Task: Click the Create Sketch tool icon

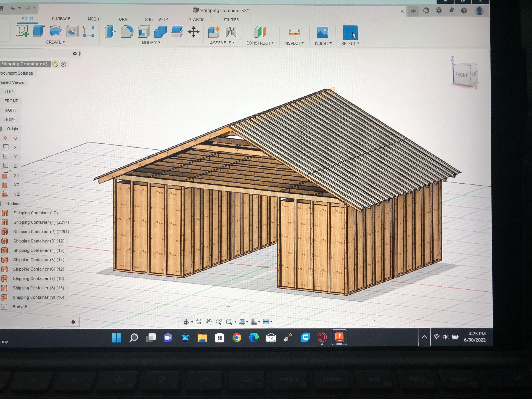Action: pyautogui.click(x=22, y=31)
